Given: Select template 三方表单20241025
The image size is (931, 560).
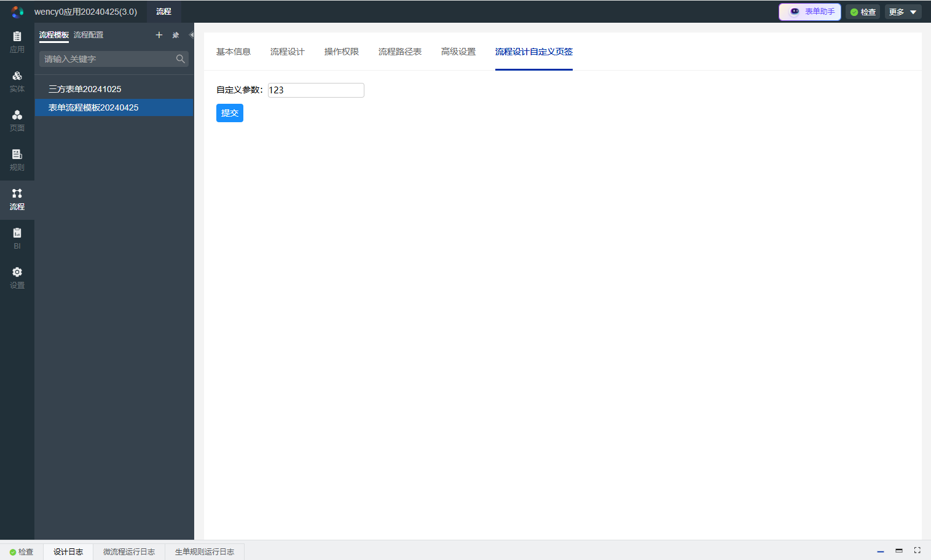Looking at the screenshot, I should (114, 89).
